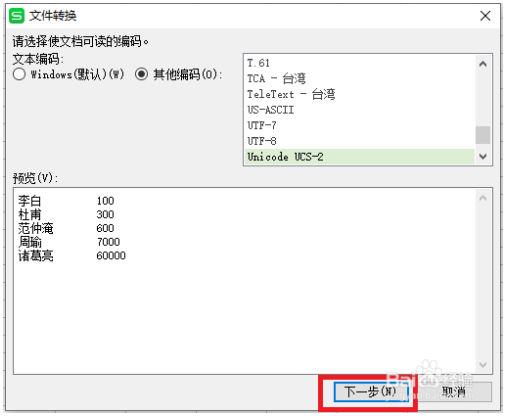Pick US-ASCII in the encoding list
Viewport: 506px width, 416px height.
[x=359, y=110]
